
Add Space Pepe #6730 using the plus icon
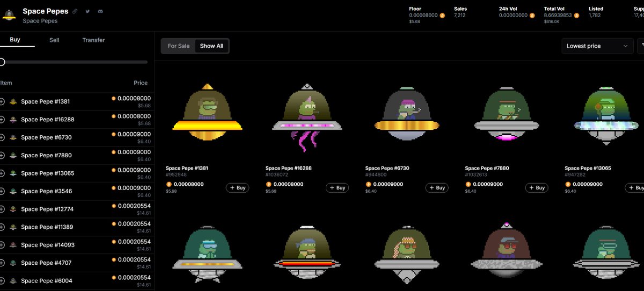pos(2,137)
